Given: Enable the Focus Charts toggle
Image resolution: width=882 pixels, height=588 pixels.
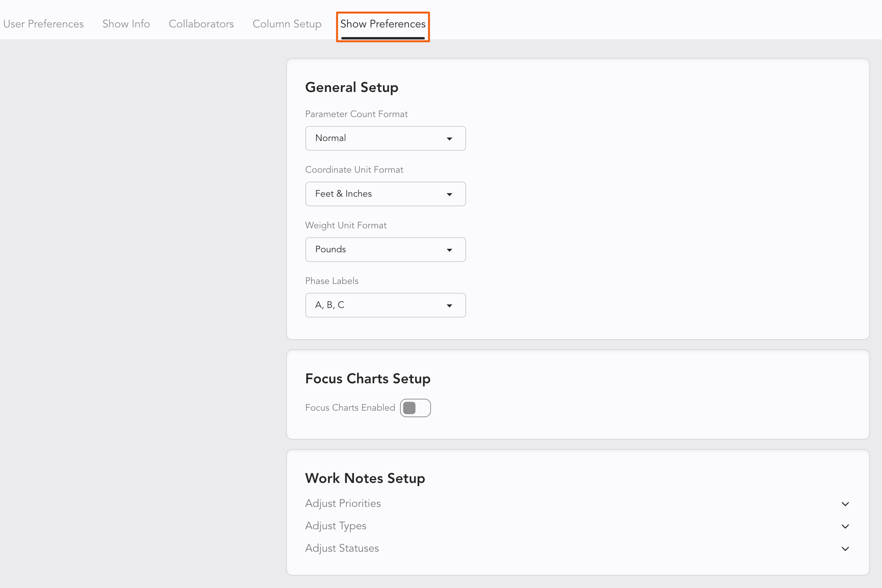Looking at the screenshot, I should click(x=415, y=408).
